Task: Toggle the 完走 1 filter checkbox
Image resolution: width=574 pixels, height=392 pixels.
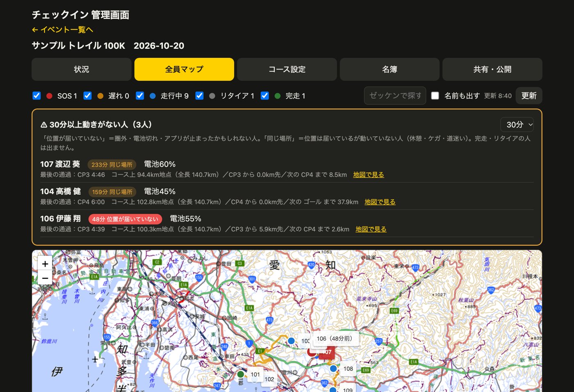Action: tap(265, 95)
